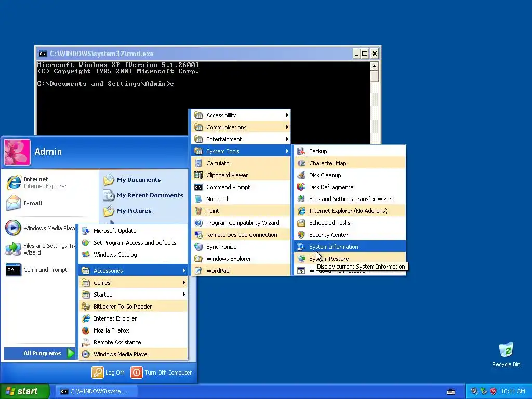This screenshot has height=399, width=532.
Task: Open Remote Assistance icon
Action: click(x=86, y=342)
